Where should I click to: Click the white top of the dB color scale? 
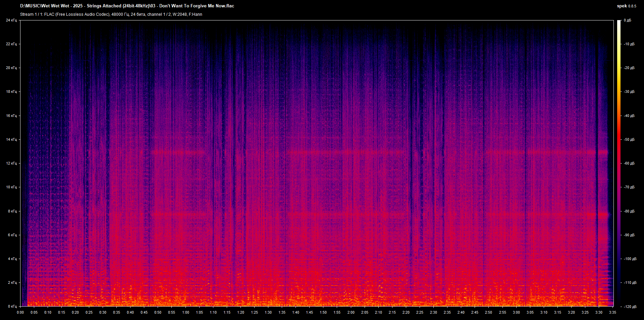click(x=619, y=22)
